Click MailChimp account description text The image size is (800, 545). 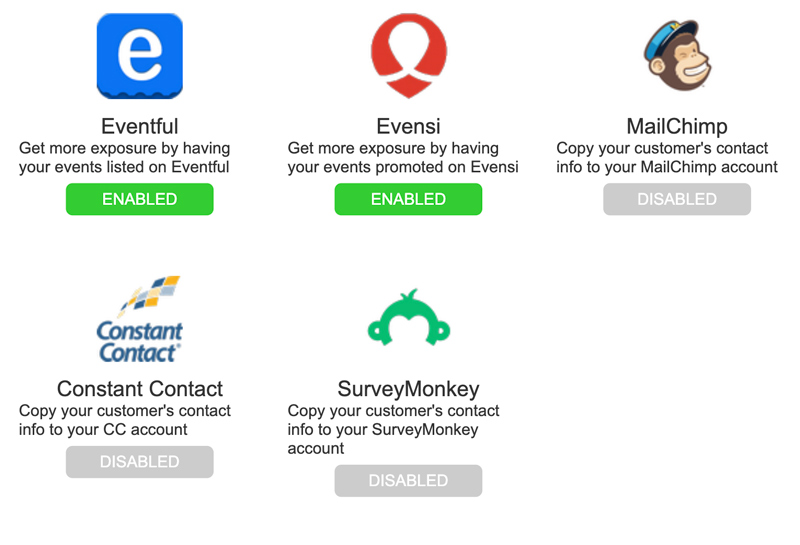pos(667,158)
